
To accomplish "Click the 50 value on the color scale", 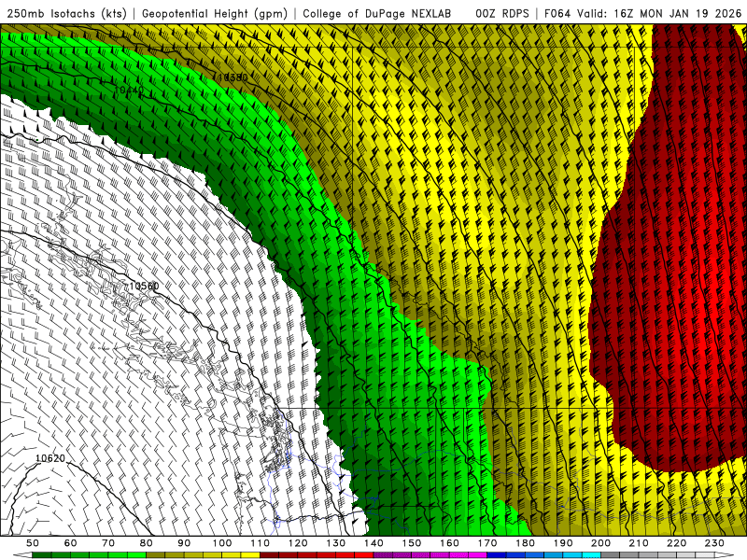I will (33, 543).
